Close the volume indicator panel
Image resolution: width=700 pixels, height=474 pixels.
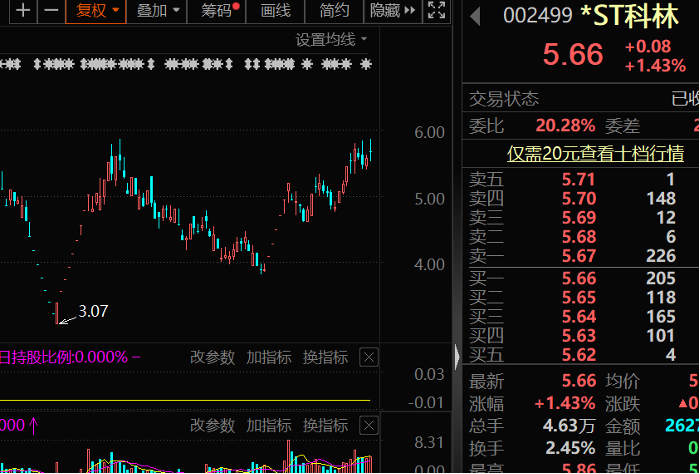[369, 426]
